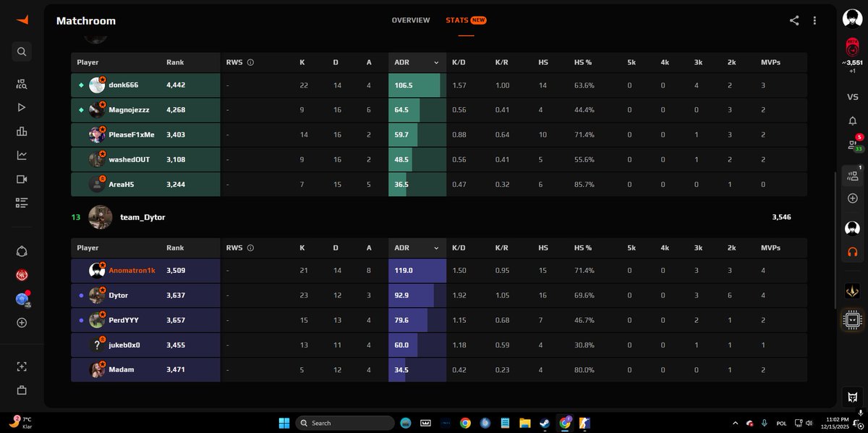Open the golden wings icon in right sidebar

tap(852, 292)
